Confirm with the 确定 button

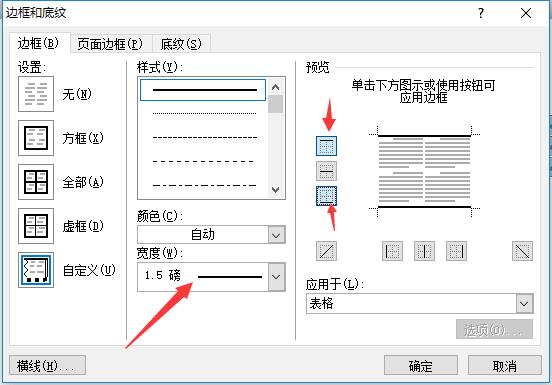421,366
